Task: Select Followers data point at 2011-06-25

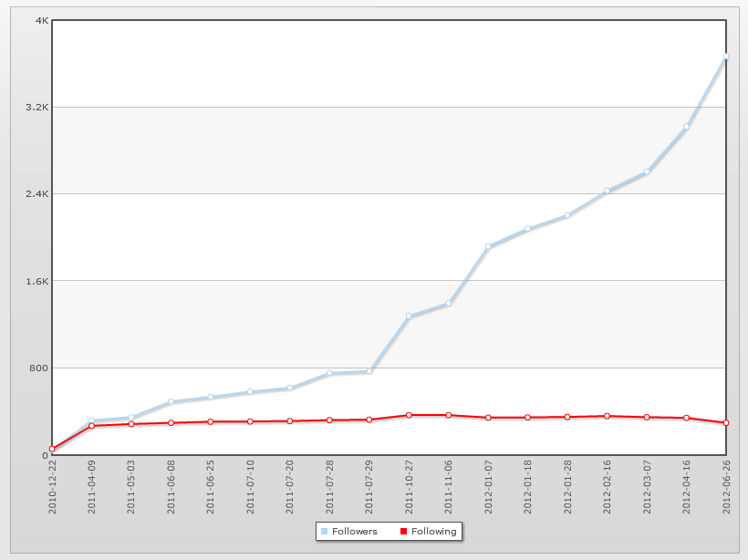Action: point(211,397)
